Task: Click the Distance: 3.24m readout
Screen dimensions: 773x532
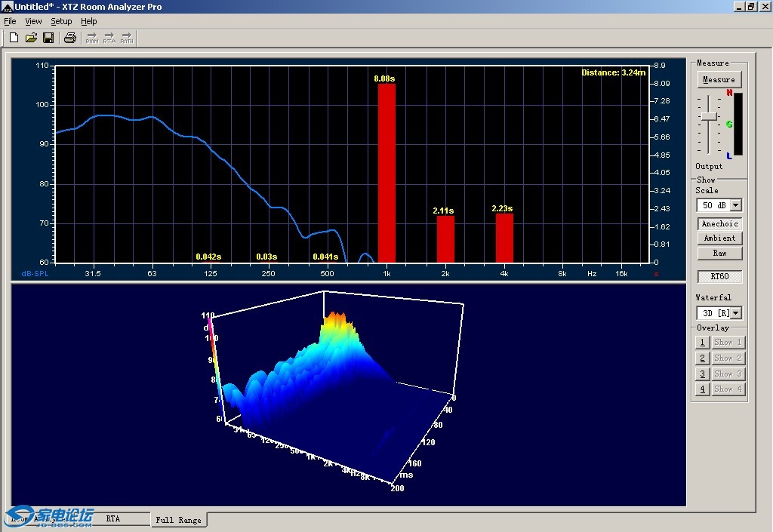Action: coord(613,72)
